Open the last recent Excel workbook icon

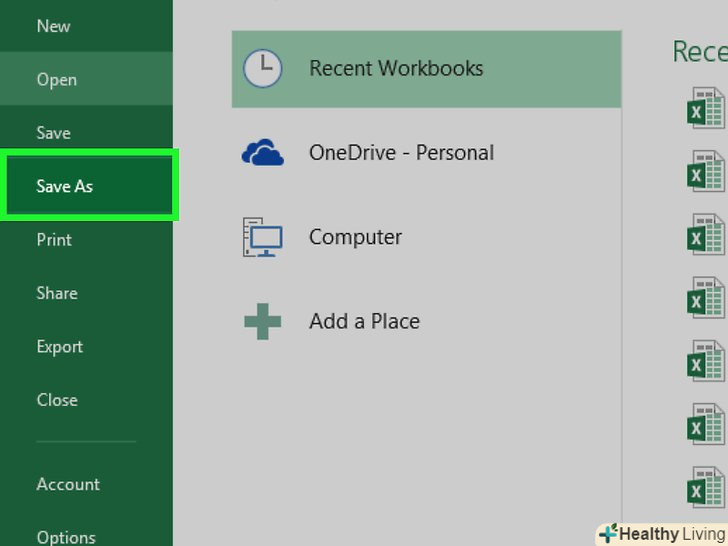click(706, 487)
